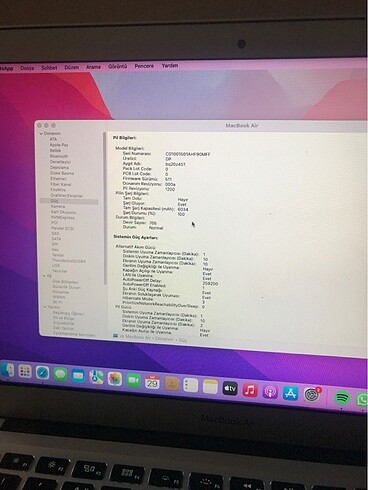Open the Pencere menu
368x490 pixels.
(144, 66)
